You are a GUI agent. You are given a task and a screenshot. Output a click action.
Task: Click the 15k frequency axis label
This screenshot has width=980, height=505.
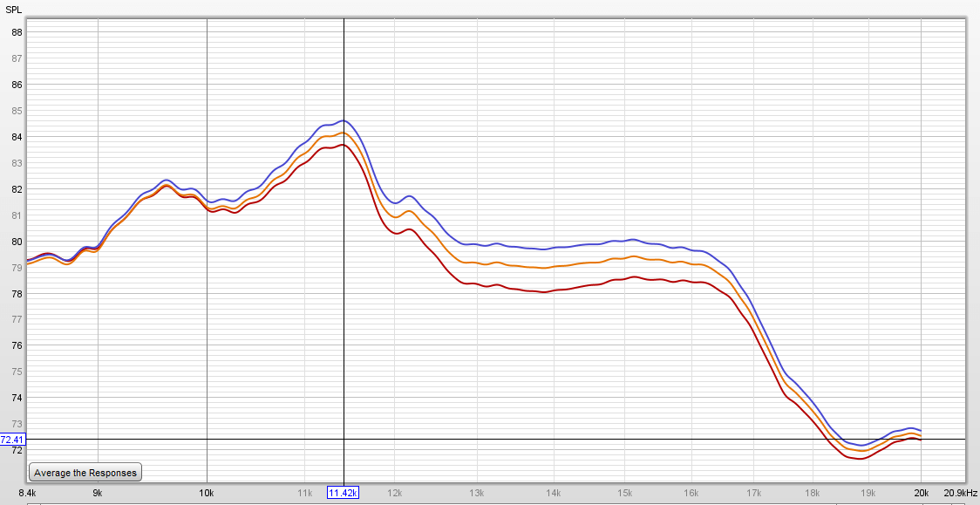624,493
